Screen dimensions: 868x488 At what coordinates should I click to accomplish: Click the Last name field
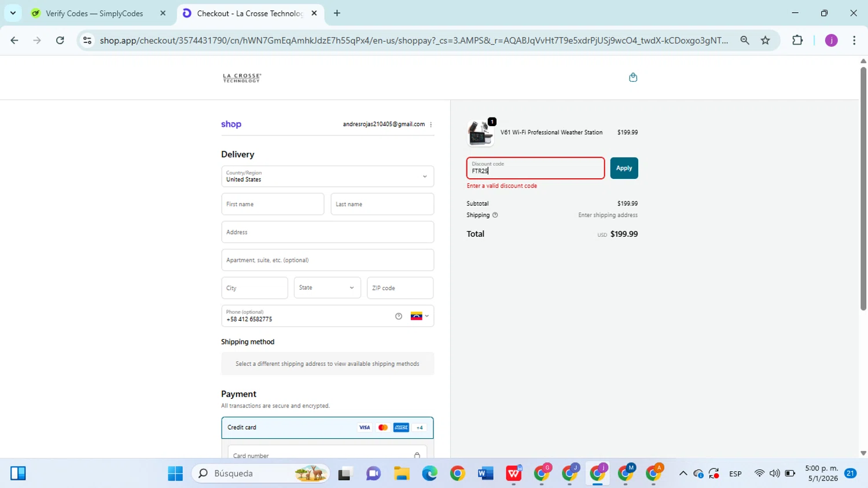point(382,204)
